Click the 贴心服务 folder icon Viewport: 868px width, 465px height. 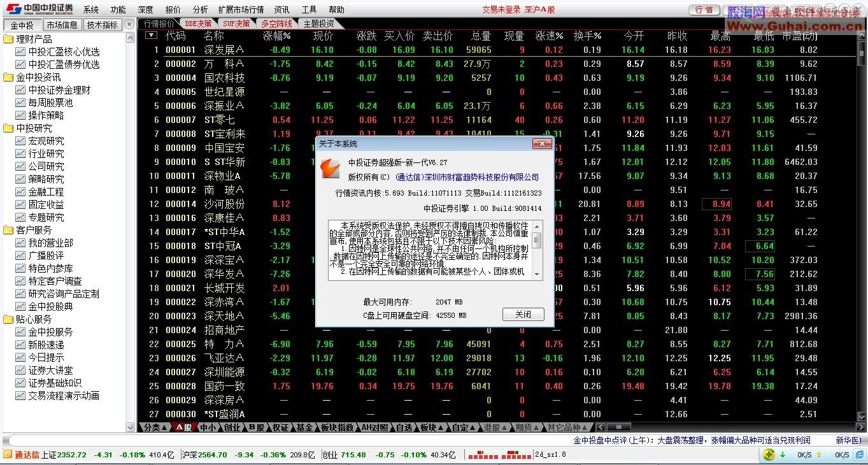click(x=8, y=320)
